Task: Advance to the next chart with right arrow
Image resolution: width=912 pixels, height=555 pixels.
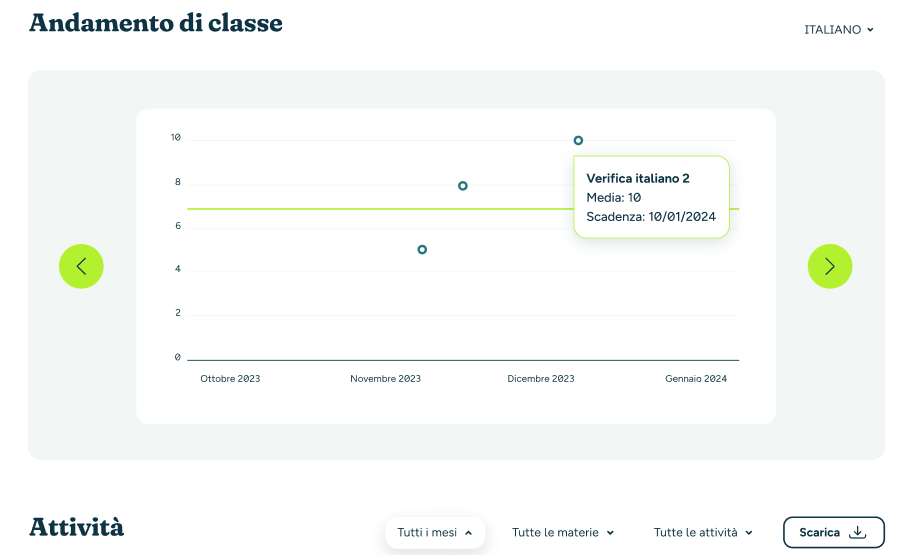Action: click(x=829, y=266)
